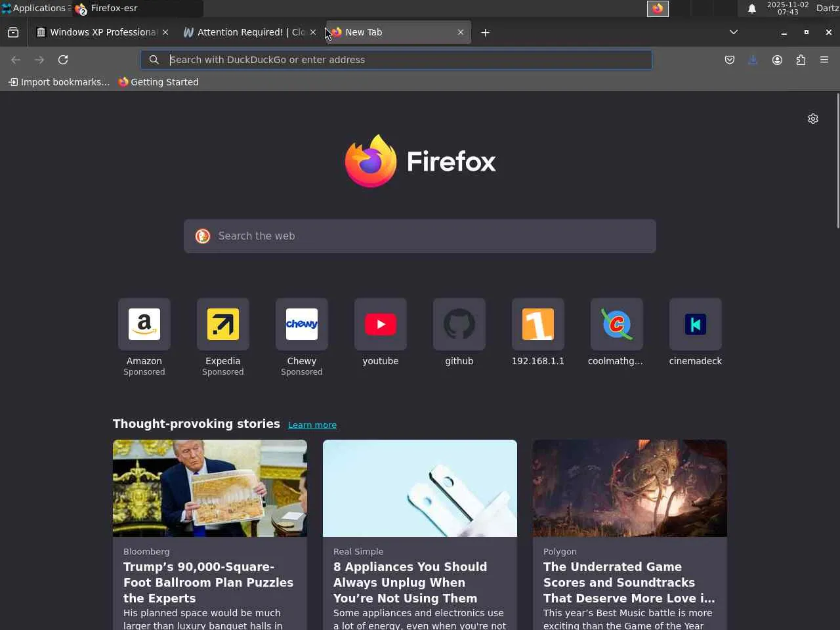Close the Attention Required tab

coord(313,32)
